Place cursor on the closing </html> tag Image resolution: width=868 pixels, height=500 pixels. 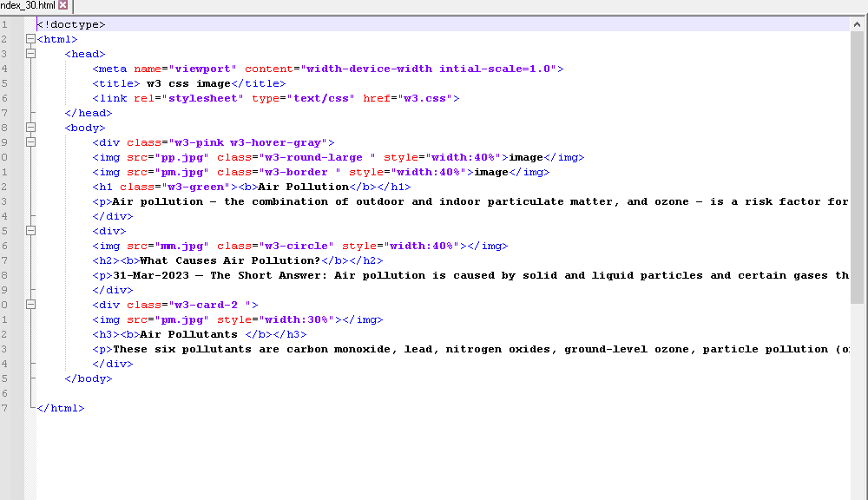61,408
